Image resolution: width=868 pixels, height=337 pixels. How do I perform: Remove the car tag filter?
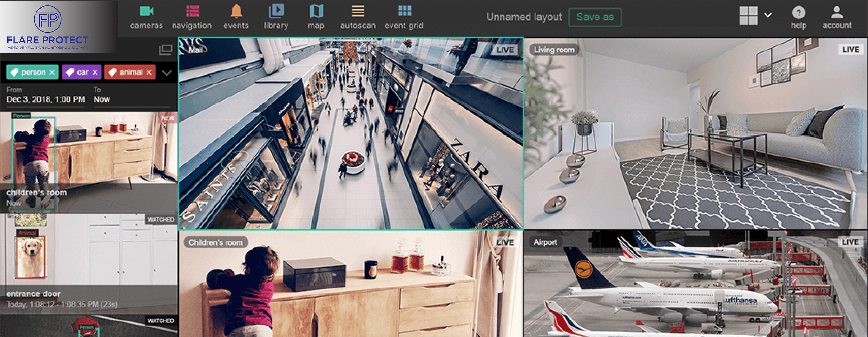(x=95, y=73)
